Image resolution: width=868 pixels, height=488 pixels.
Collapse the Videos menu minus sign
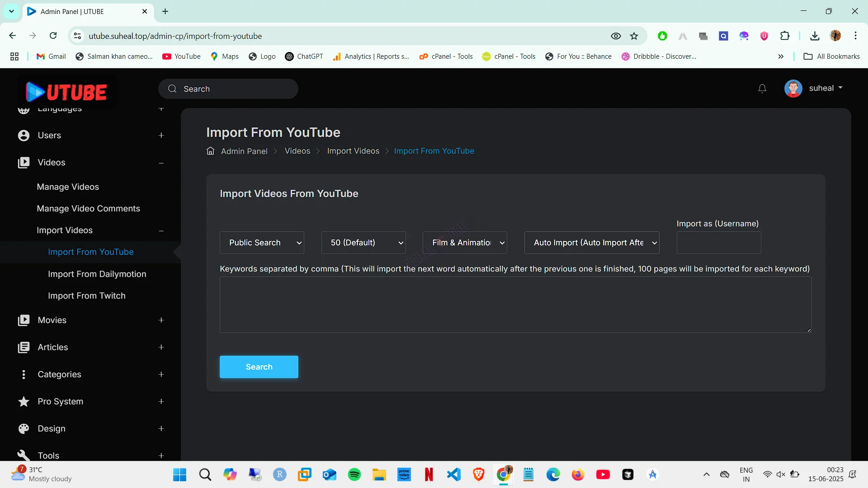tap(161, 163)
